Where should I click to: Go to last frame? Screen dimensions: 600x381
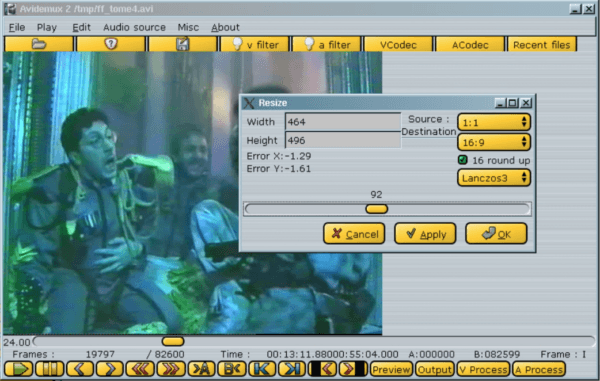(x=293, y=369)
